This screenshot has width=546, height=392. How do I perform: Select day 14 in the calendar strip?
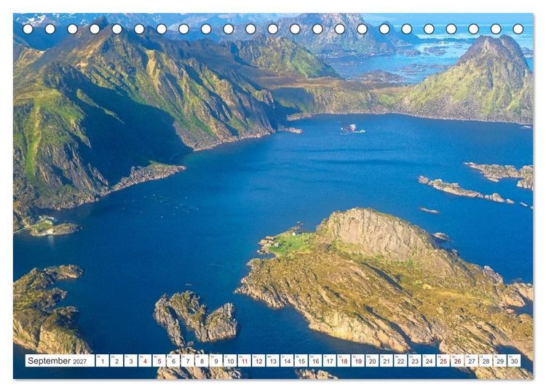coord(287,361)
